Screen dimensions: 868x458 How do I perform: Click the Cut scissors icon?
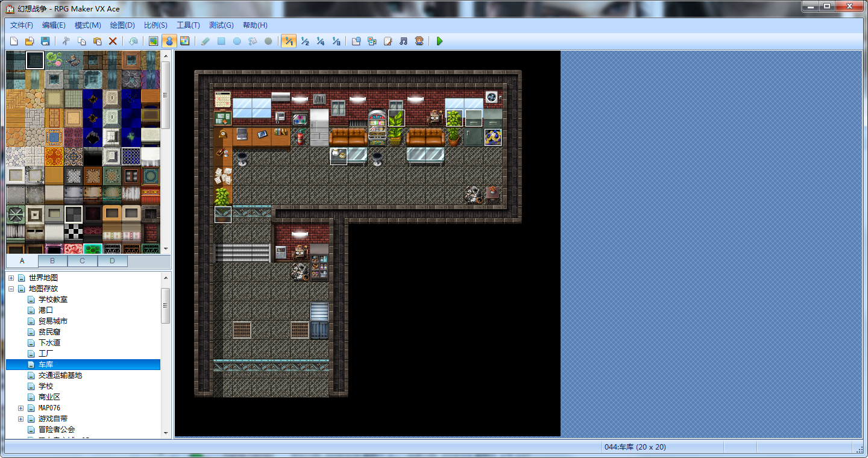[66, 41]
